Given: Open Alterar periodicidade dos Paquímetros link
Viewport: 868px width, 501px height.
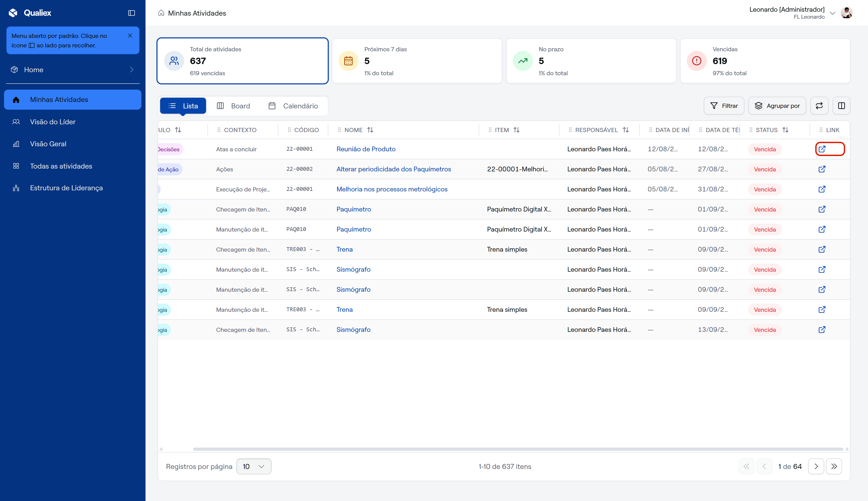Looking at the screenshot, I should coord(394,169).
